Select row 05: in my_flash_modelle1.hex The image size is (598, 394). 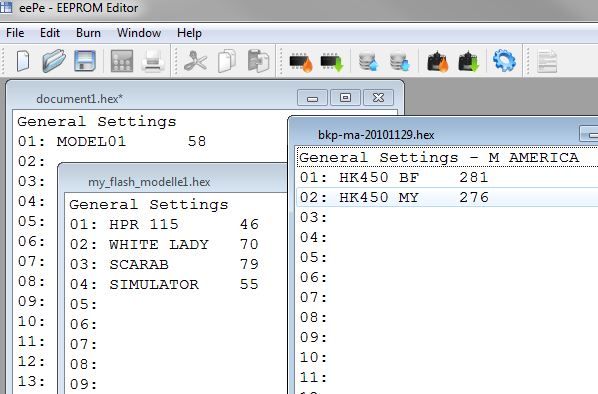coord(84,304)
